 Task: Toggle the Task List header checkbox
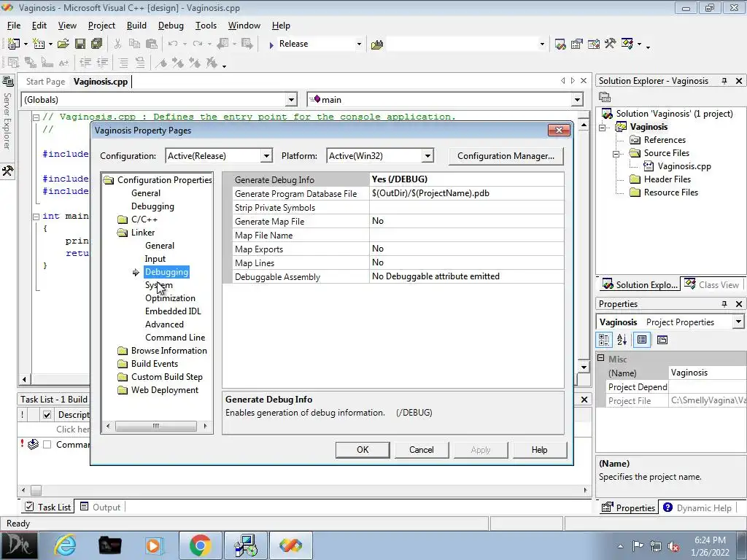click(47, 414)
